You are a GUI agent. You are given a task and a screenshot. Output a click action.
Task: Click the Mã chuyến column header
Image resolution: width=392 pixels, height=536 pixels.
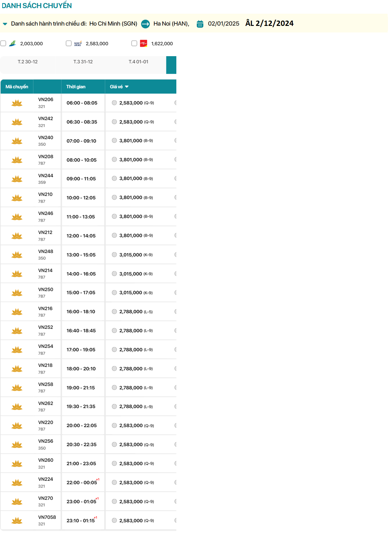click(x=17, y=87)
